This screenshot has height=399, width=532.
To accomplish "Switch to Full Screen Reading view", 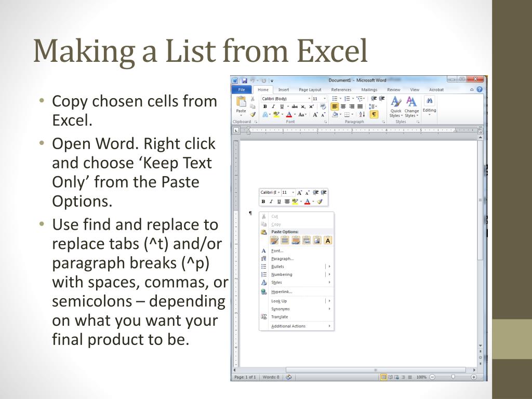I will point(390,377).
